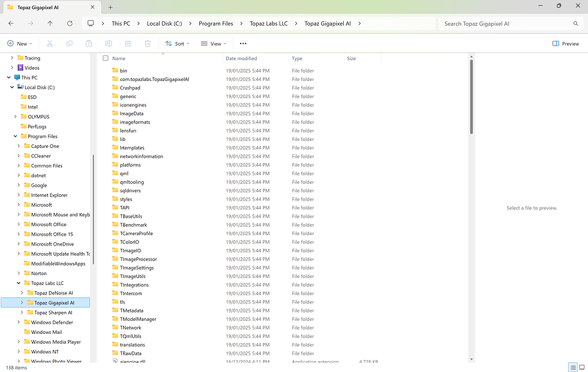Go up one folder level
588x372 pixels.
[50, 24]
